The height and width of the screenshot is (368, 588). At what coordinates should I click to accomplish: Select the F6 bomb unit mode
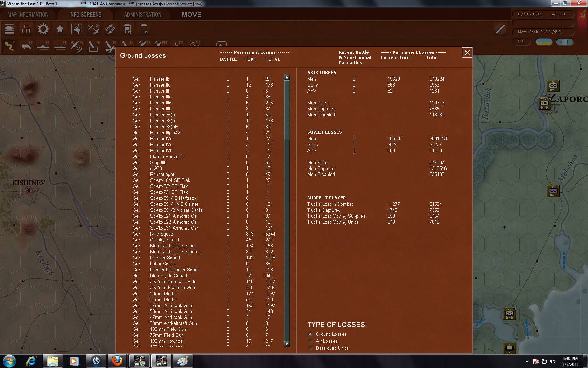(93, 46)
